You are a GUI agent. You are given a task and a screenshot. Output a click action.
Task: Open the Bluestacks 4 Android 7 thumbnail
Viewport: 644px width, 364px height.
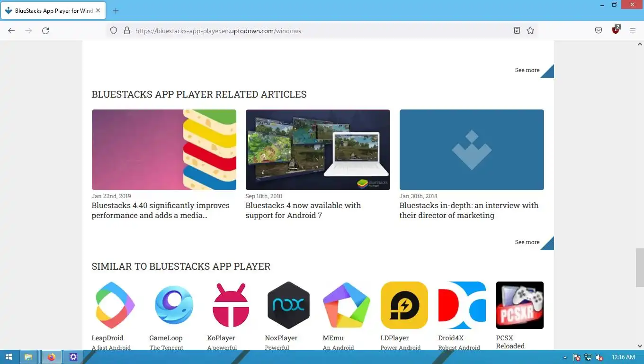318,150
